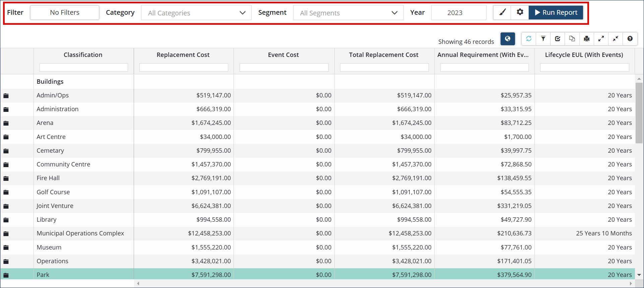The height and width of the screenshot is (288, 644).
Task: Expand the Fire Hall folder row
Action: [6, 178]
